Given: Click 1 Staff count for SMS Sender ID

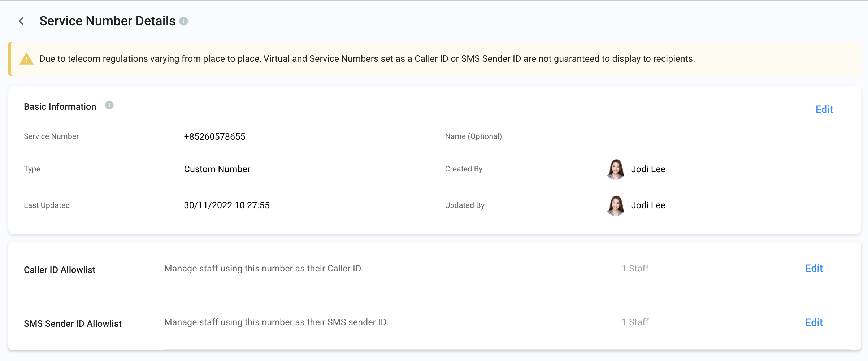Looking at the screenshot, I should [x=635, y=322].
